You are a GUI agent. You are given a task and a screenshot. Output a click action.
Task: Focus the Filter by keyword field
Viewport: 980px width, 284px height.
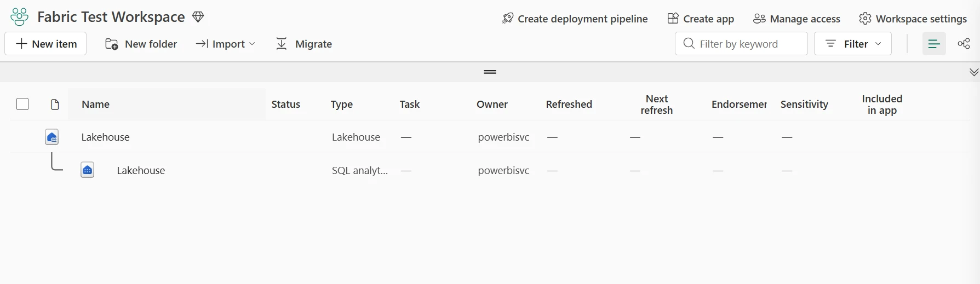[741, 44]
